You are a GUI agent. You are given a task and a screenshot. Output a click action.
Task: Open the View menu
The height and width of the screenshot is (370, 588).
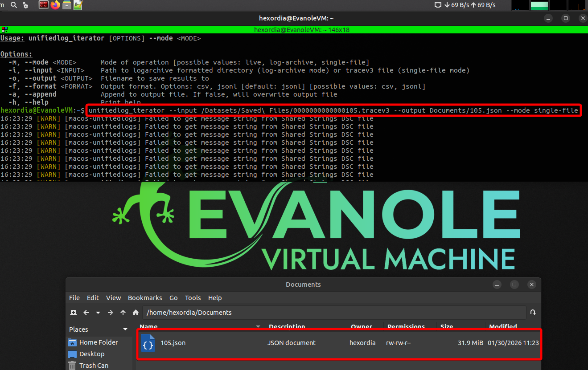click(x=113, y=298)
